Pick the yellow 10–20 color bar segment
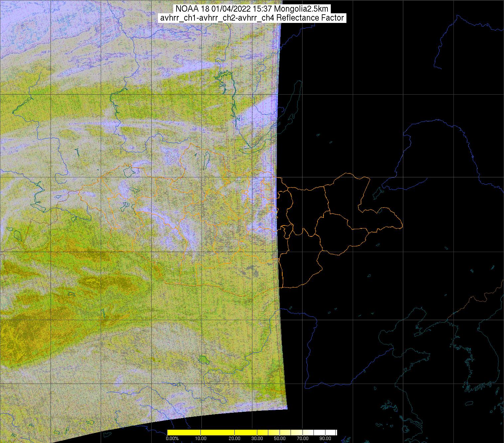Viewport: 504px width, 443px height. (x=218, y=432)
